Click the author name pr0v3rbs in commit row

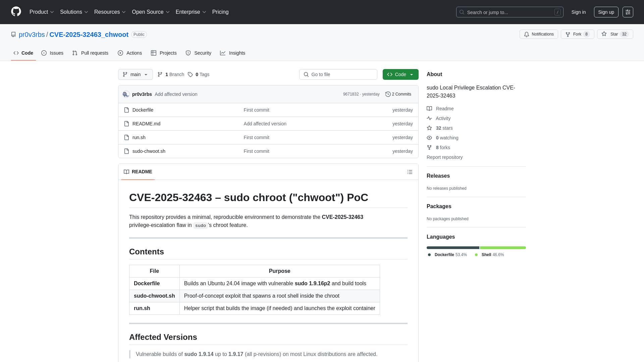pos(142,94)
